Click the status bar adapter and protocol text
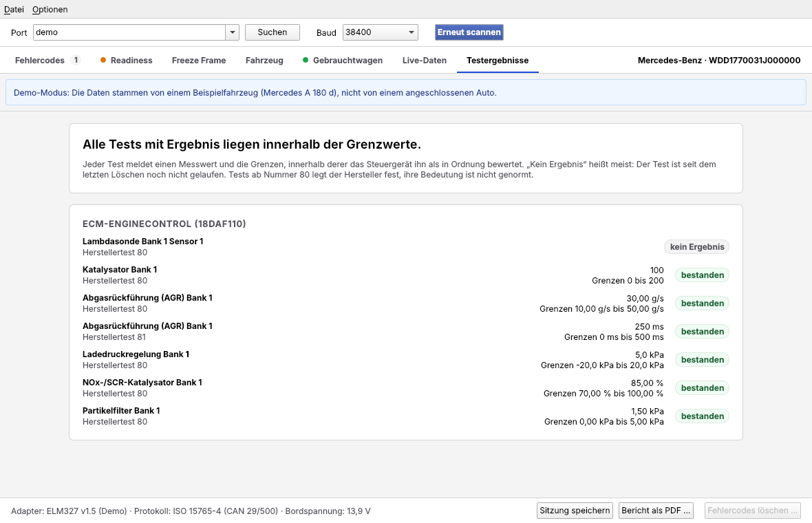Image resolution: width=812 pixels, height=523 pixels. 191,511
